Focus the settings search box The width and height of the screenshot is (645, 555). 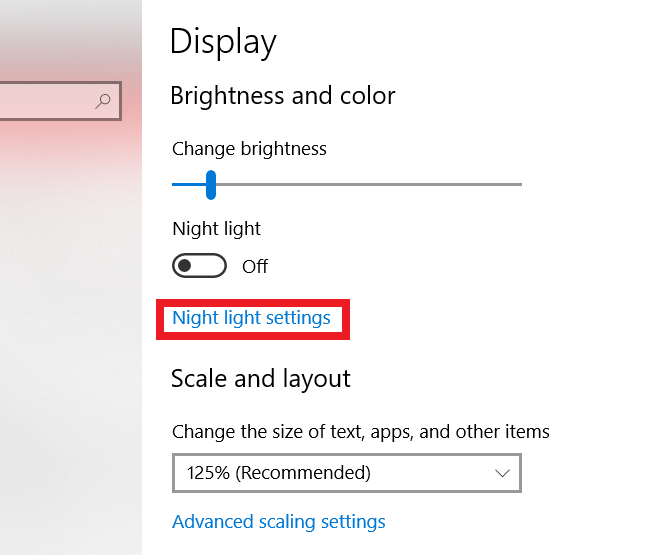pos(50,101)
